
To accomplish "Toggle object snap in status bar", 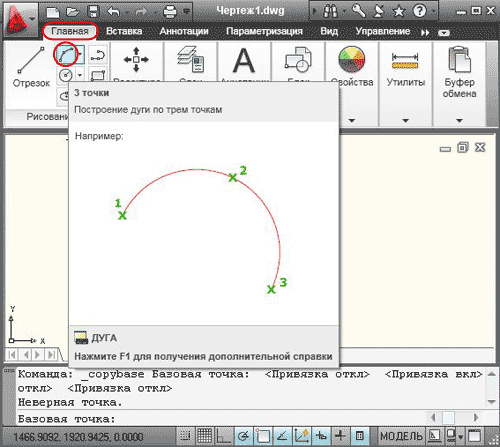I will (263, 435).
